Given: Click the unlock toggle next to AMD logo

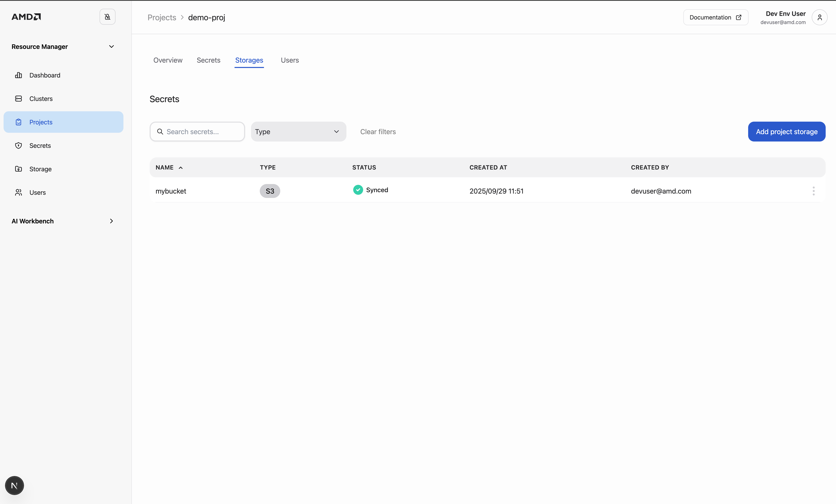Looking at the screenshot, I should tap(108, 17).
